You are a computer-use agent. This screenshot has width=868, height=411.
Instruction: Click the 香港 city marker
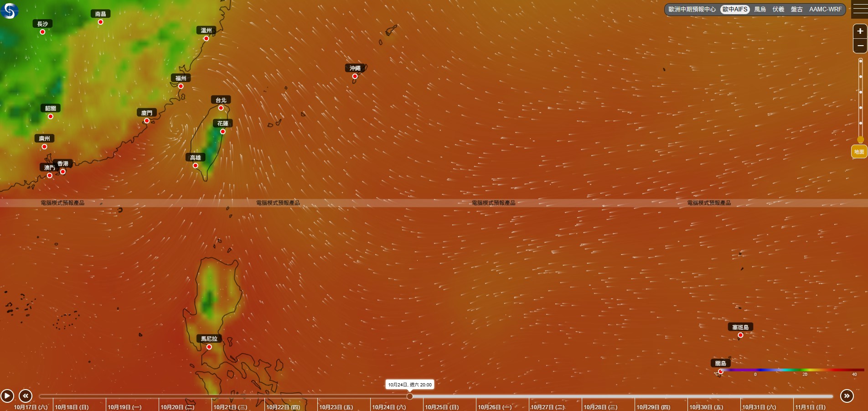tap(63, 172)
